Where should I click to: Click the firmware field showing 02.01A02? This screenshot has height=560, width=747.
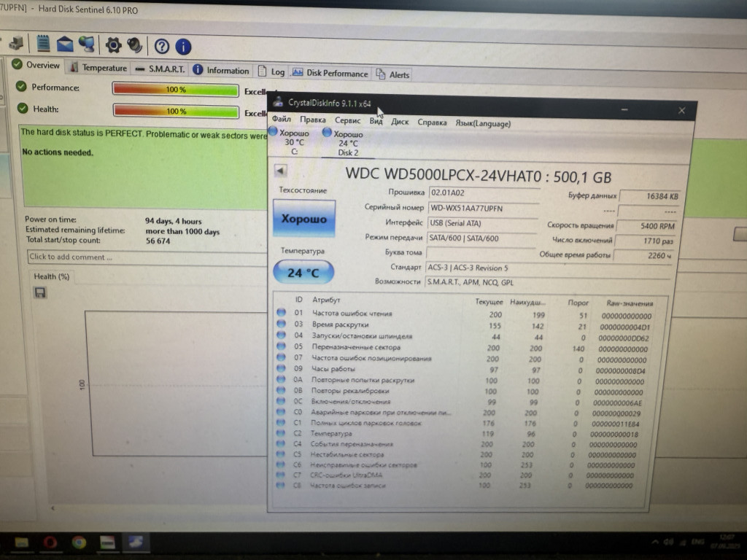[x=484, y=193]
